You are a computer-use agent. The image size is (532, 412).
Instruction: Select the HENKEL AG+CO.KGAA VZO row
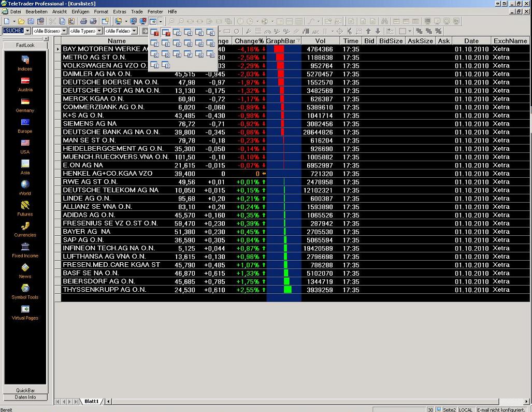[x=292, y=174]
